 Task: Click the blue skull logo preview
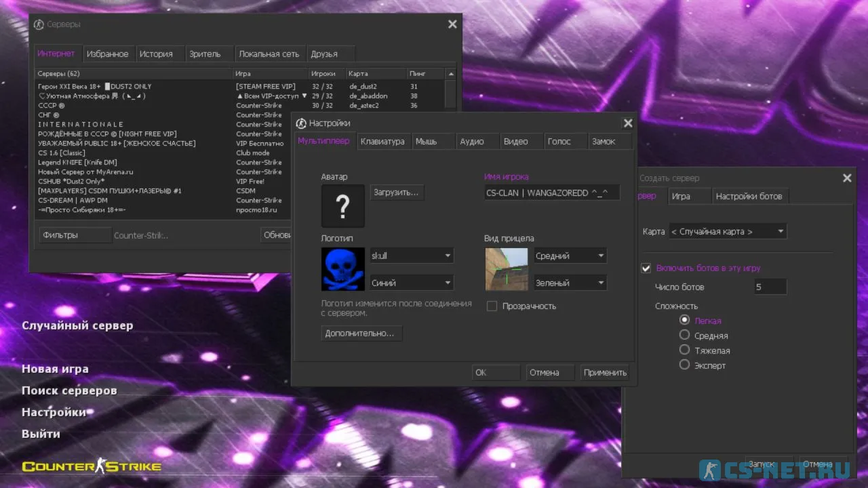(x=342, y=269)
